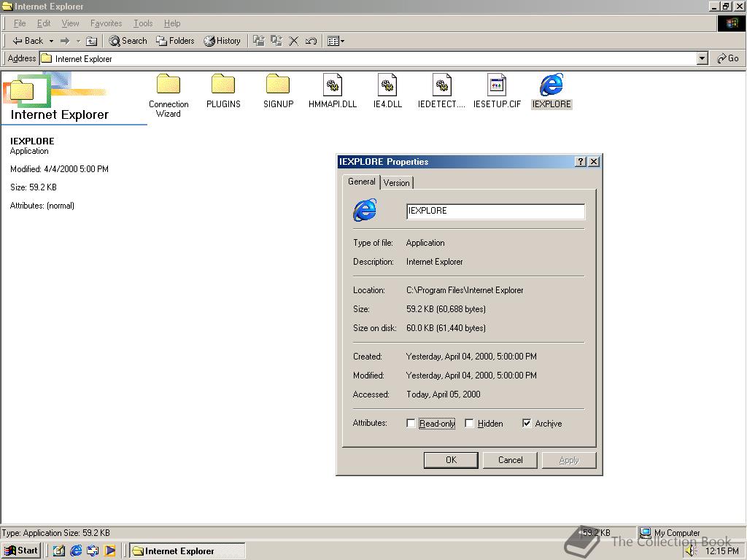This screenshot has width=747, height=560.
Task: Open the Tools menu
Action: point(143,23)
